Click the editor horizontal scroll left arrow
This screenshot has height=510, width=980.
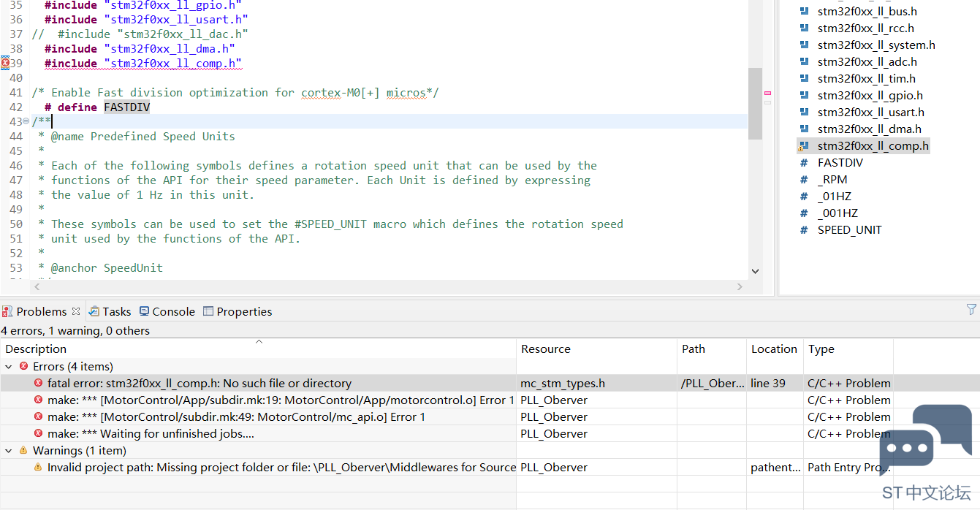37,287
